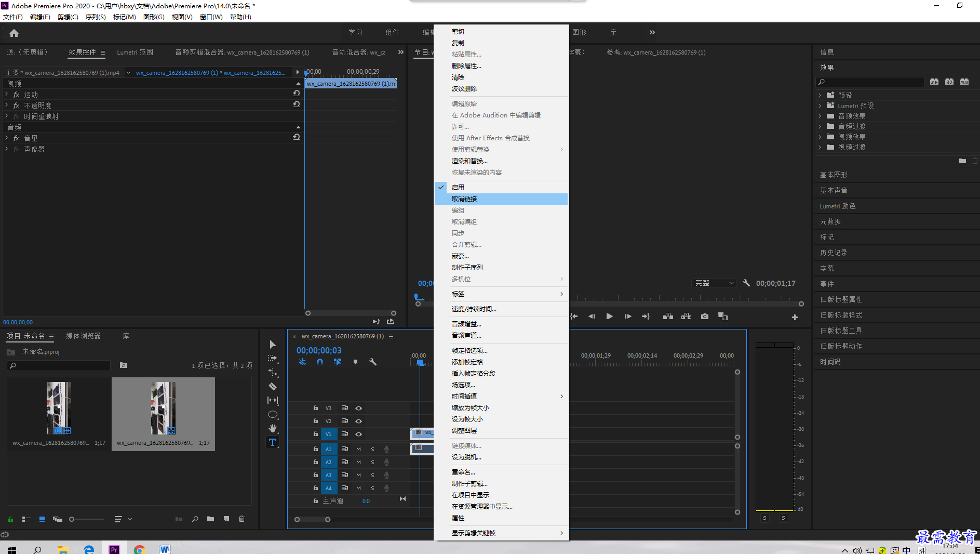Open the 标签 submenu

(501, 294)
